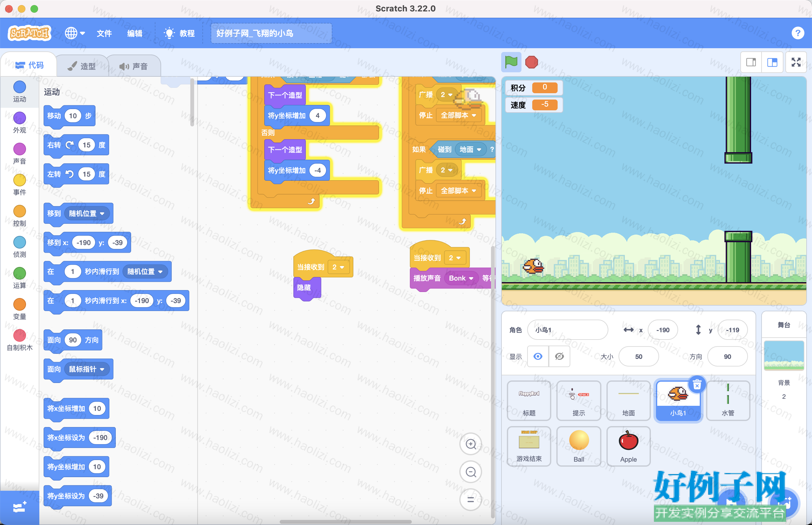Click the purple 隐藏 block
Image resolution: width=812 pixels, height=525 pixels.
307,288
